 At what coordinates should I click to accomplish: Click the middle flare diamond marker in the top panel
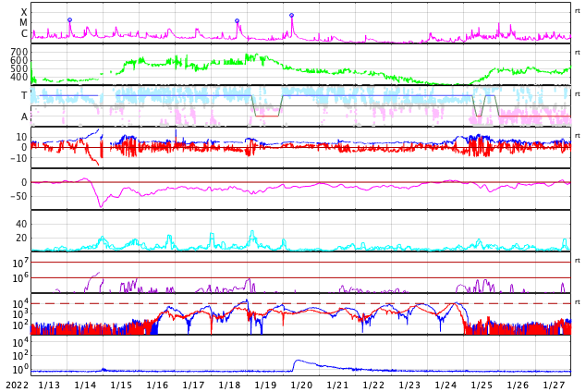pos(237,21)
